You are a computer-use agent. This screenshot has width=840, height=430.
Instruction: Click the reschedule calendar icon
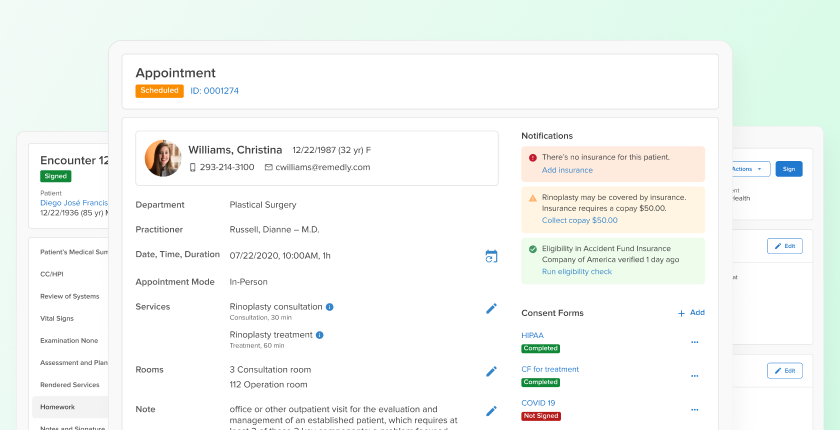click(x=491, y=257)
